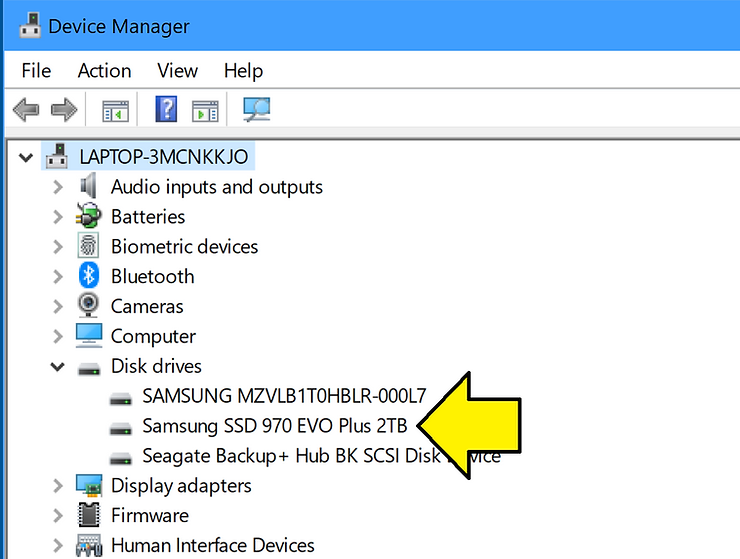This screenshot has height=559, width=740.
Task: Click the Samsung SSD 970 drive icon
Action: pyautogui.click(x=120, y=428)
